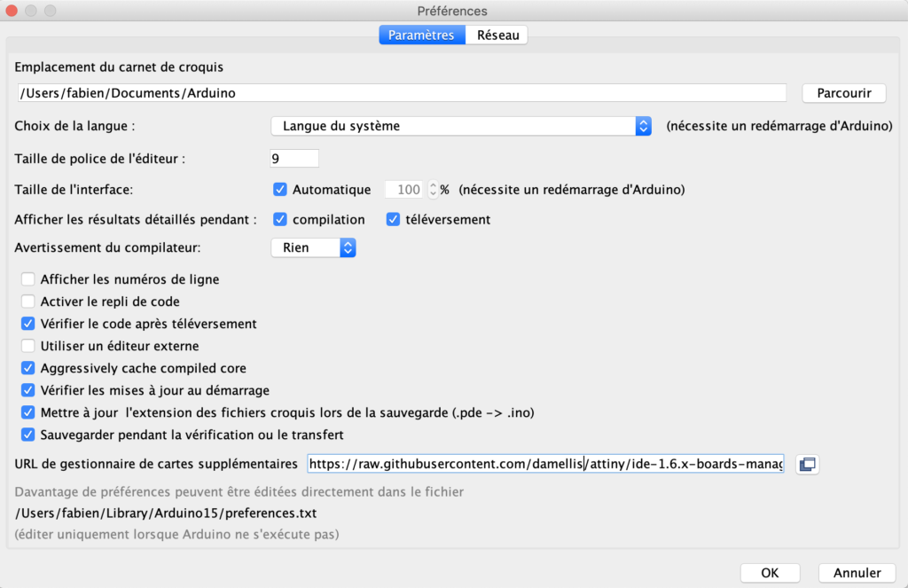Switch to the Réseau tab
Screen dimensions: 908x588
click(497, 35)
